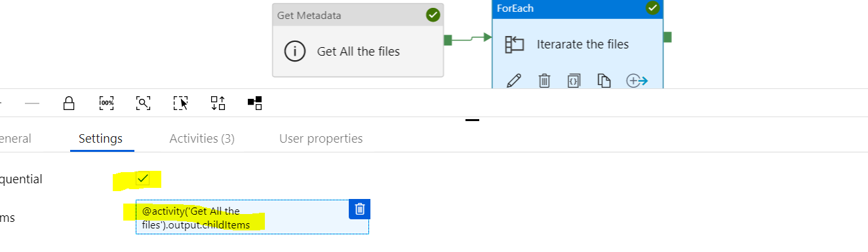Zoom canvas to fit

pos(143,103)
